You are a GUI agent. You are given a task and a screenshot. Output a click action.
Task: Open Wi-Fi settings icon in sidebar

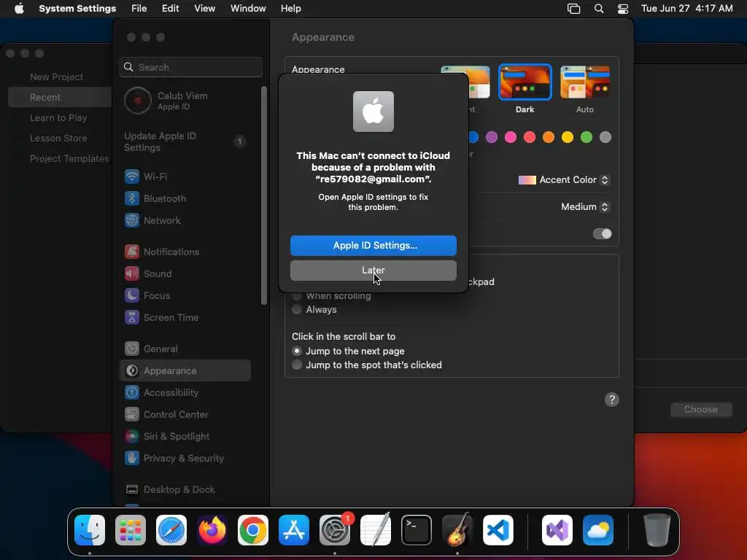tap(132, 176)
